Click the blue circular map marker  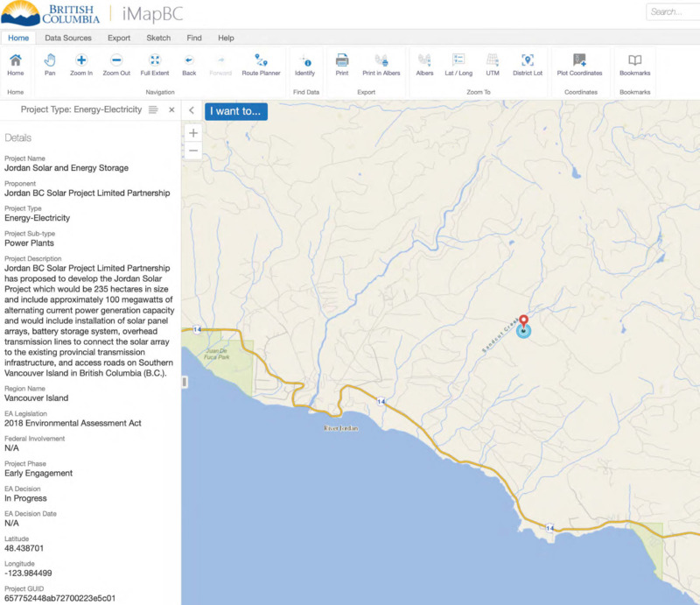523,332
